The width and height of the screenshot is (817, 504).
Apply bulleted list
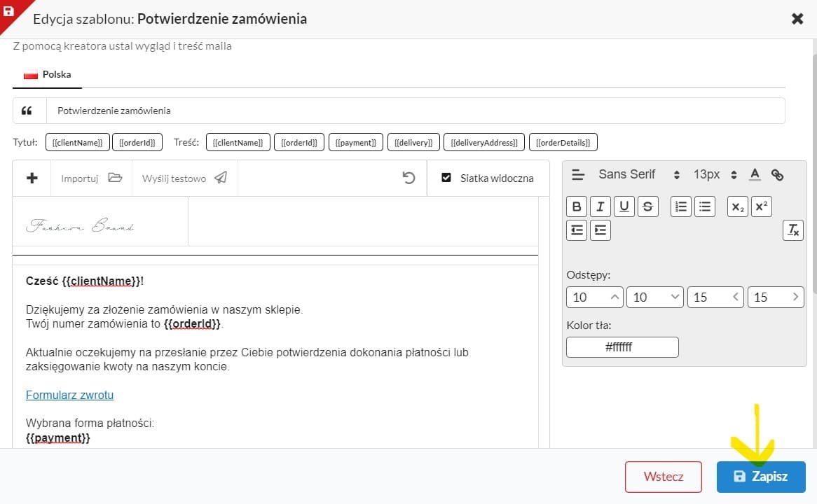pos(704,206)
